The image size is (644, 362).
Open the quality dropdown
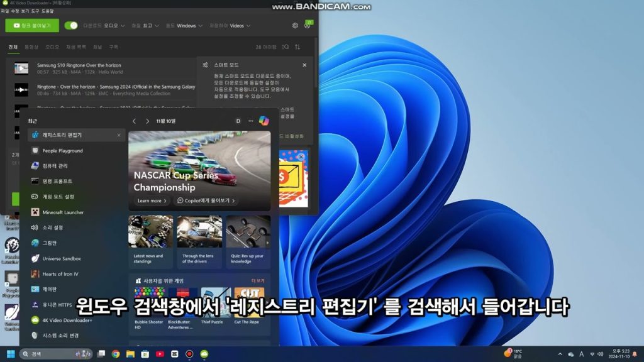point(146,26)
